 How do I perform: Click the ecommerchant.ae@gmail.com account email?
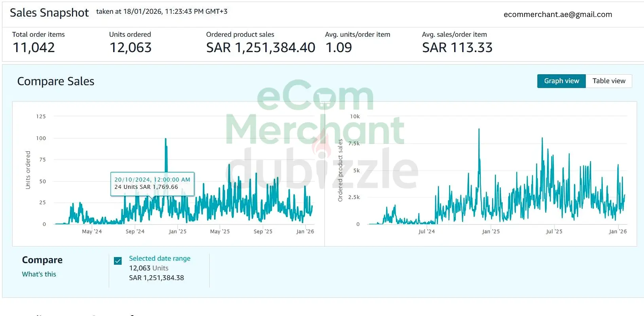(x=557, y=15)
